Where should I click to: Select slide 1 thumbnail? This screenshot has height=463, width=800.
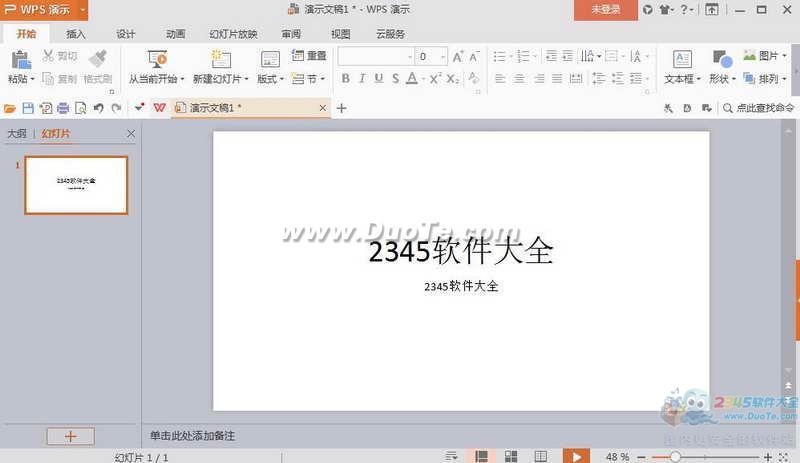[x=76, y=185]
